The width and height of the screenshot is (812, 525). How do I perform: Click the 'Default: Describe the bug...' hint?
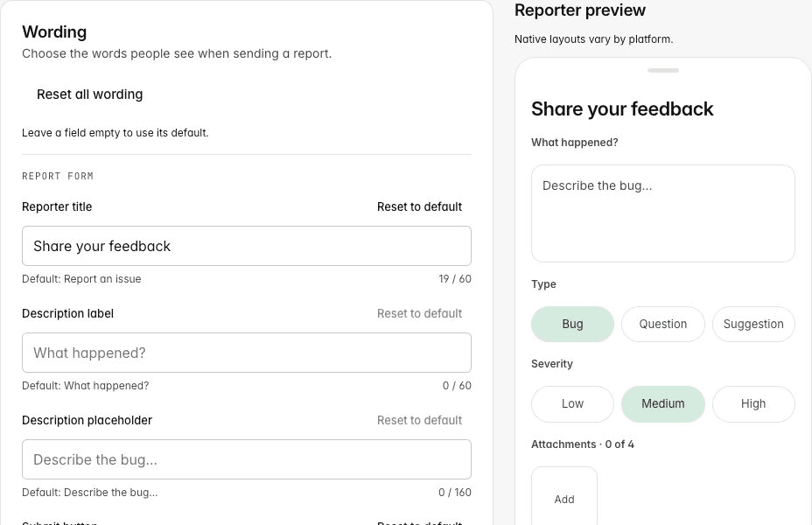(89, 493)
